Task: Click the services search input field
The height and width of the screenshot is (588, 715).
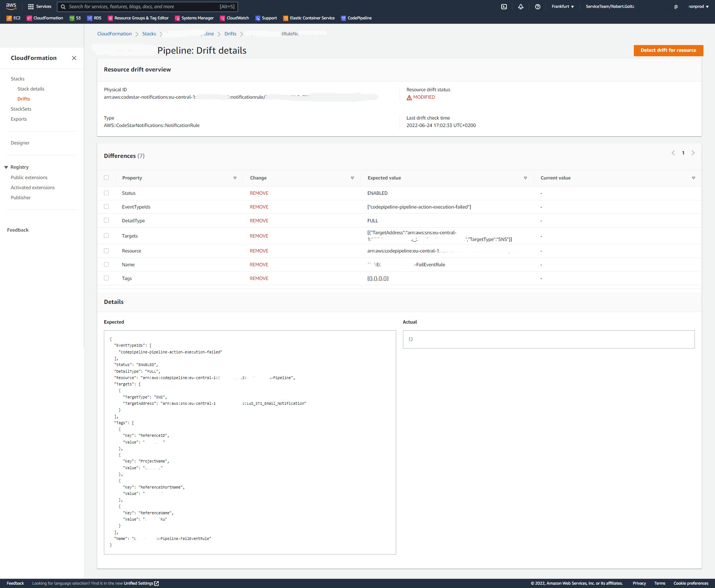Action: click(149, 6)
